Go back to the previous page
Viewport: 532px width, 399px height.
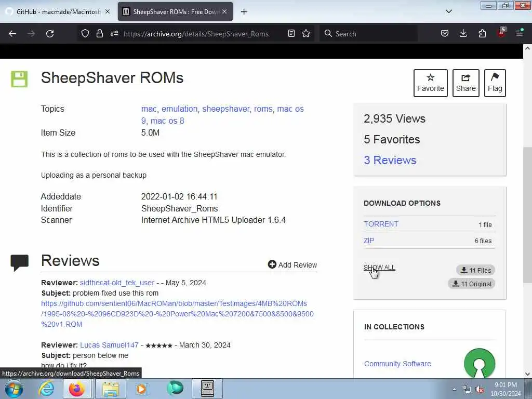[x=12, y=34]
